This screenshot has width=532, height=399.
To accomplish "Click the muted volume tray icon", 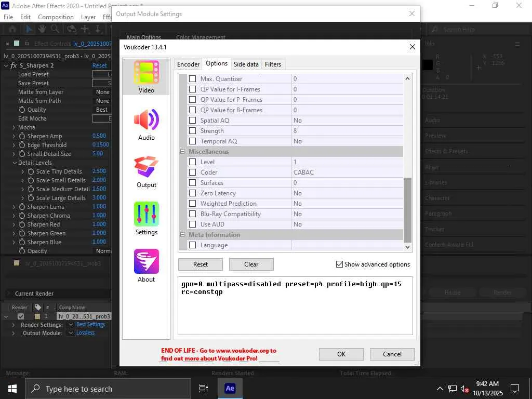I will click(464, 389).
